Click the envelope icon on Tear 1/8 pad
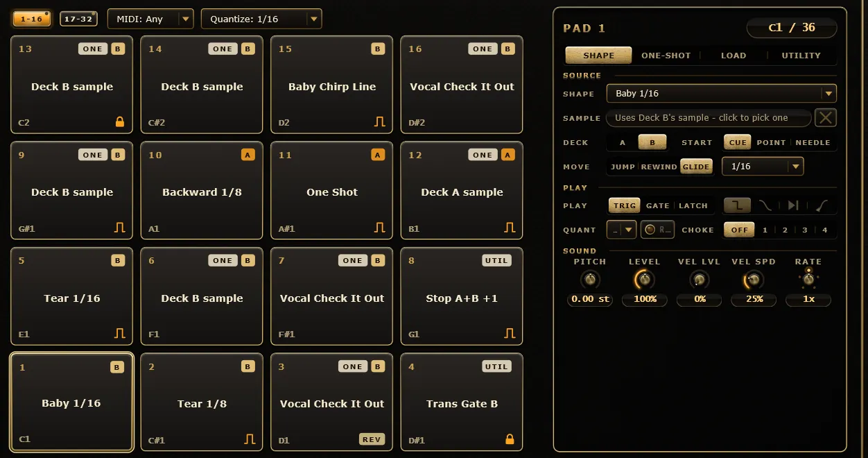This screenshot has height=458, width=868. pos(250,439)
